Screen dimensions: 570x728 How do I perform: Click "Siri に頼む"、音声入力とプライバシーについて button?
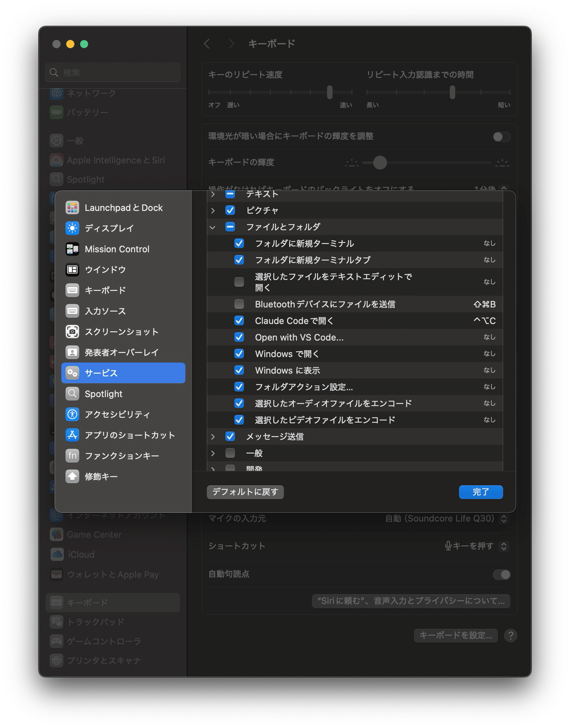coord(411,601)
